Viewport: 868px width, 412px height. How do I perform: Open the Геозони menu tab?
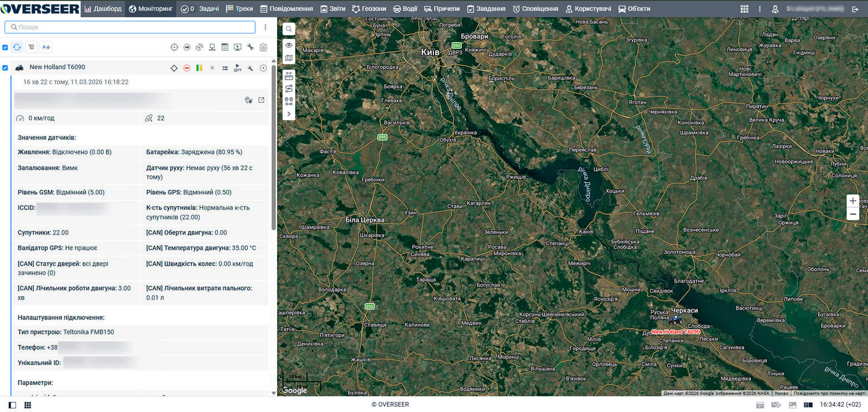point(369,9)
